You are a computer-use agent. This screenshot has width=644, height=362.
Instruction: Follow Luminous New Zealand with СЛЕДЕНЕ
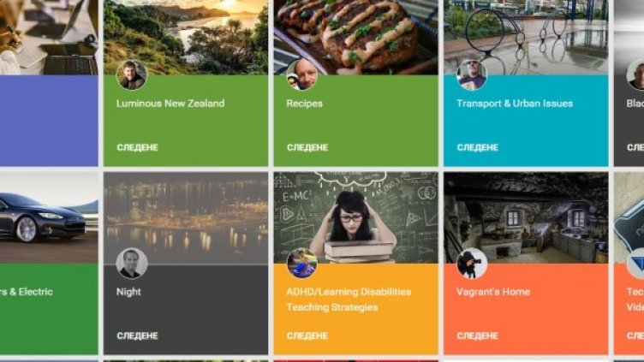point(138,147)
